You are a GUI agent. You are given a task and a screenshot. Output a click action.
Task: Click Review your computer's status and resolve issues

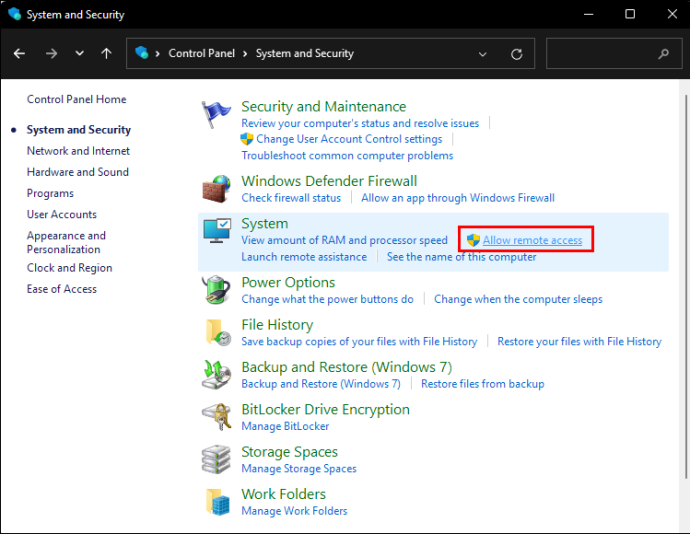(x=360, y=123)
